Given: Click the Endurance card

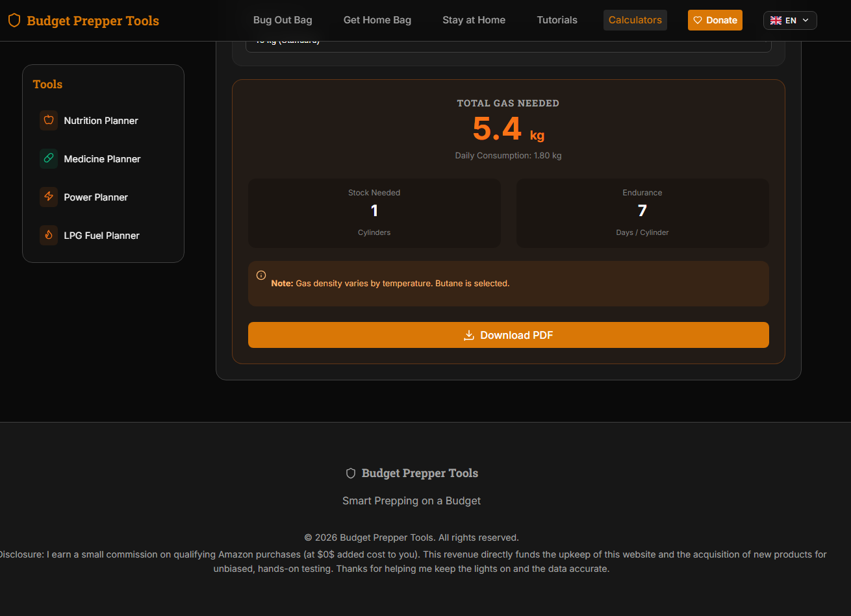Looking at the screenshot, I should coord(642,213).
